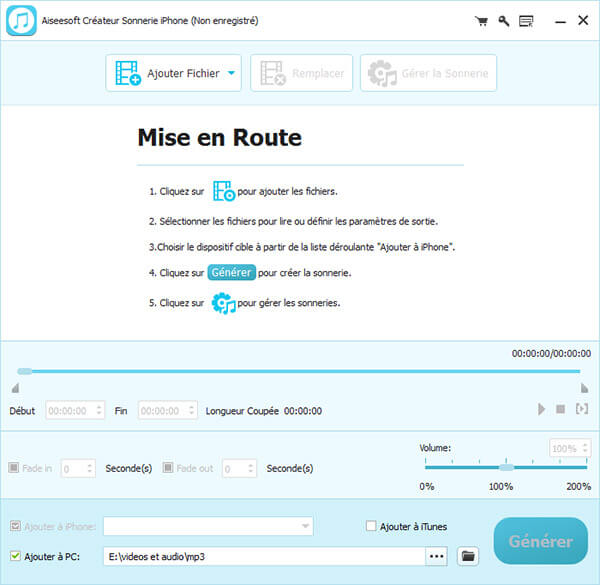The image size is (600, 585).
Task: Click the browse three-dots button
Action: pos(437,556)
